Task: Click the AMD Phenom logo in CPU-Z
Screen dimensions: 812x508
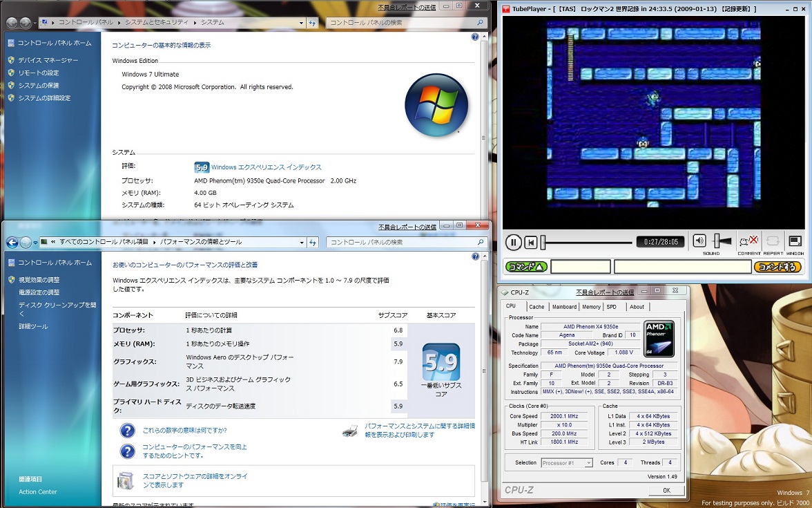Action: pos(659,339)
